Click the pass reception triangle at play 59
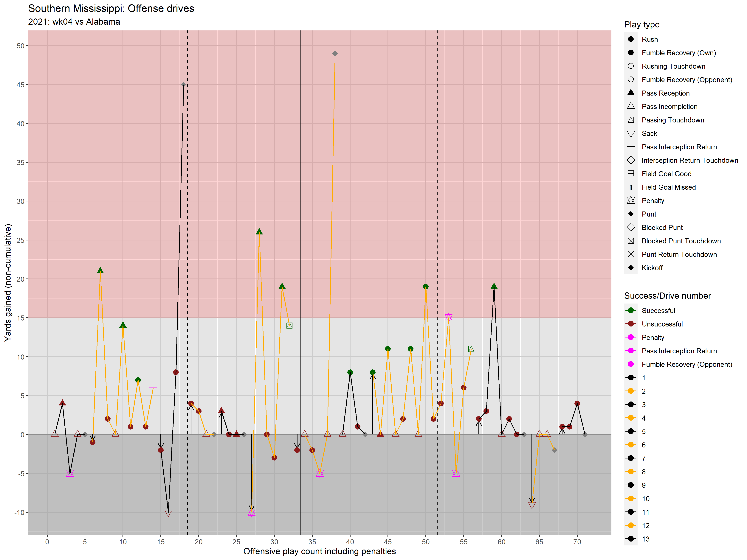Image resolution: width=747 pixels, height=560 pixels. point(494,286)
